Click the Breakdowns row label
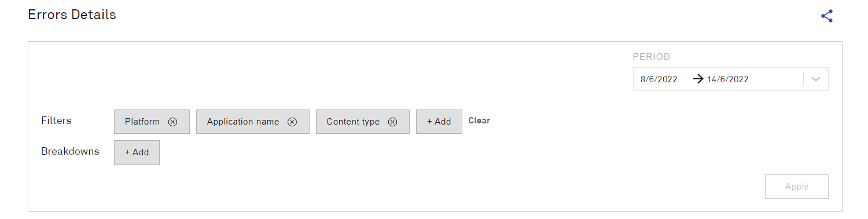 pos(70,151)
